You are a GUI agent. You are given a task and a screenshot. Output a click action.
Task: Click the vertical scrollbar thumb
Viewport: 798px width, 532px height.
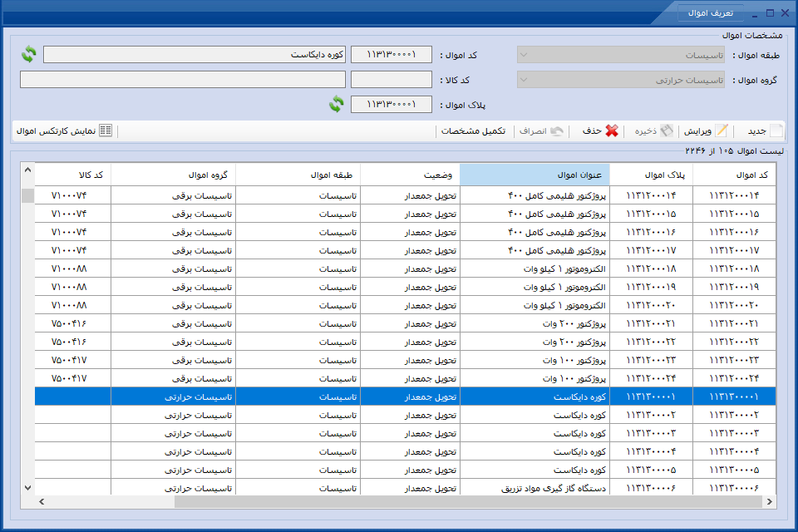(x=28, y=195)
